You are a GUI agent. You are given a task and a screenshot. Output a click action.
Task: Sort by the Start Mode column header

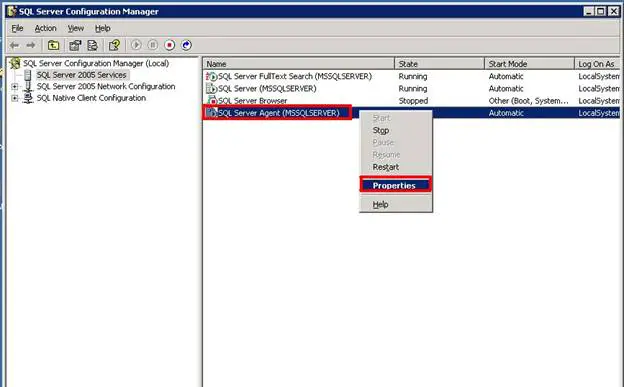click(x=529, y=64)
